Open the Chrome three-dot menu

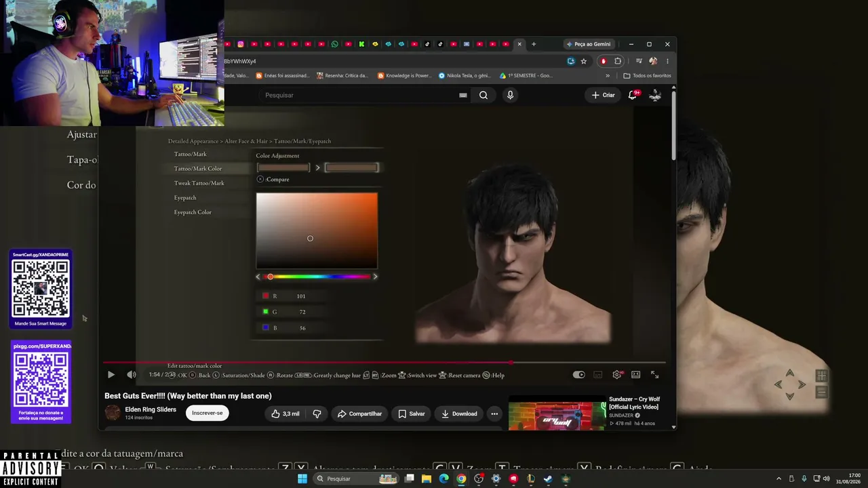[x=667, y=61]
